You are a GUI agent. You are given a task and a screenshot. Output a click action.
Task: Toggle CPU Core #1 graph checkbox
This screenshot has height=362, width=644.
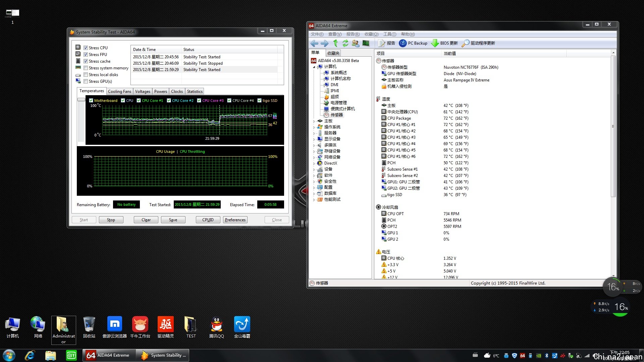139,101
